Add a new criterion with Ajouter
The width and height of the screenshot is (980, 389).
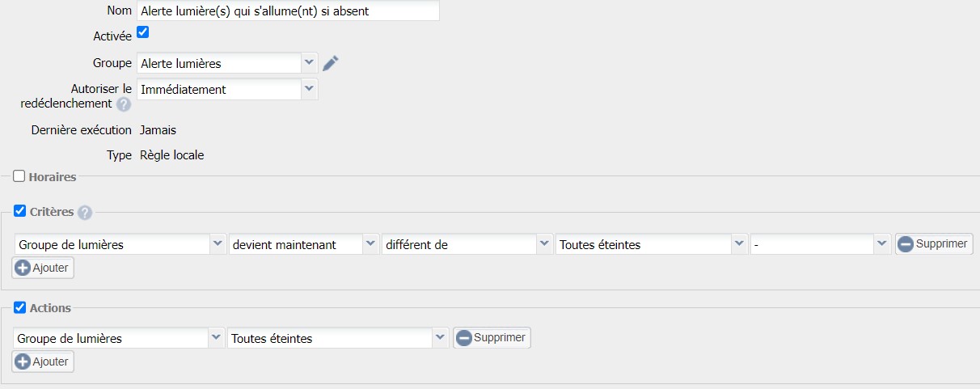coord(43,268)
